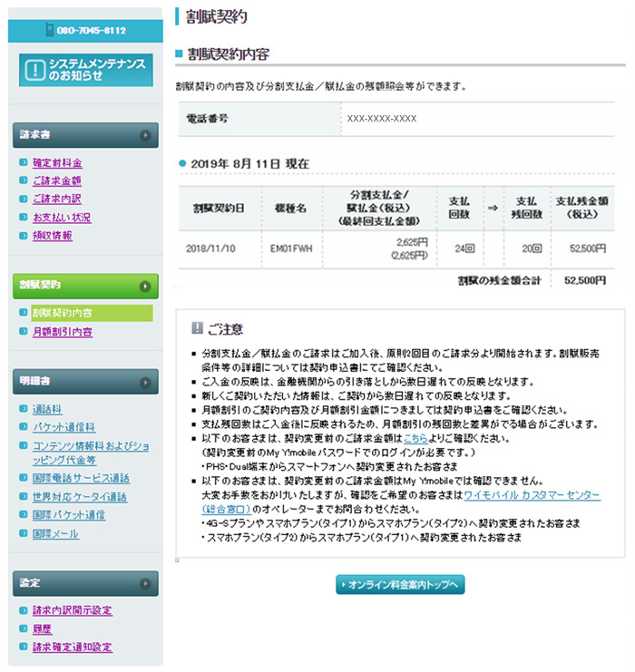Select 割賦契約内容 menu item
Image resolution: width=635 pixels, height=672 pixels.
pyautogui.click(x=62, y=314)
